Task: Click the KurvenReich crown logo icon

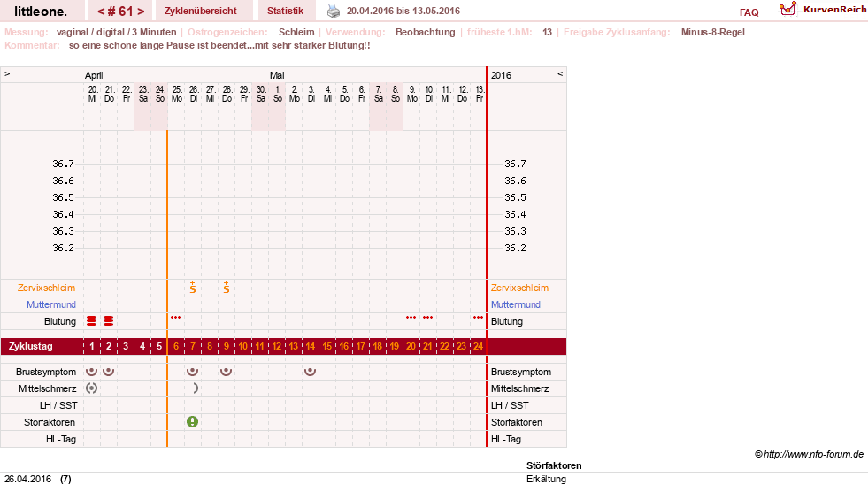Action: tap(787, 9)
